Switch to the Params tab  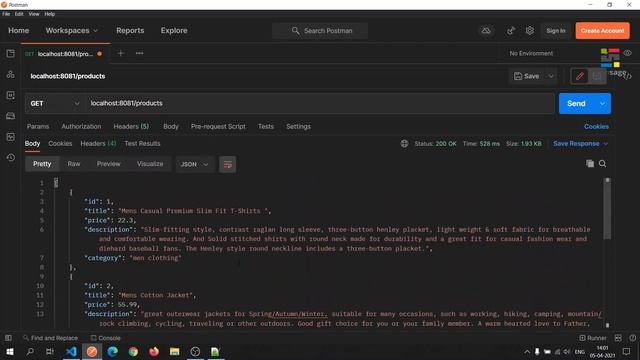coord(38,127)
